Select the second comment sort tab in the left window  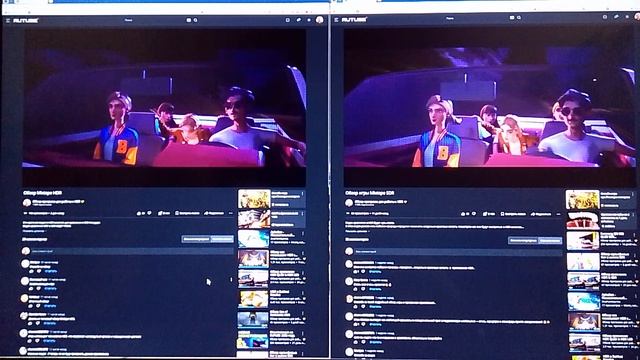click(222, 239)
